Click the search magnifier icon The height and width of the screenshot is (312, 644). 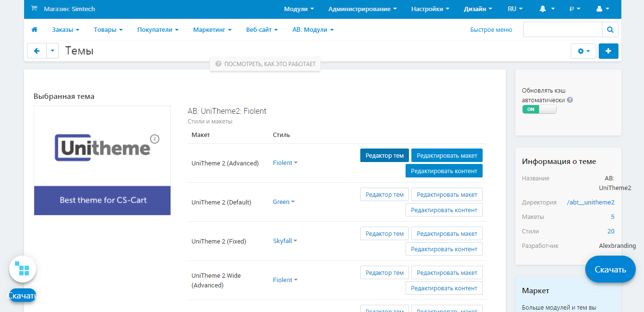610,30
